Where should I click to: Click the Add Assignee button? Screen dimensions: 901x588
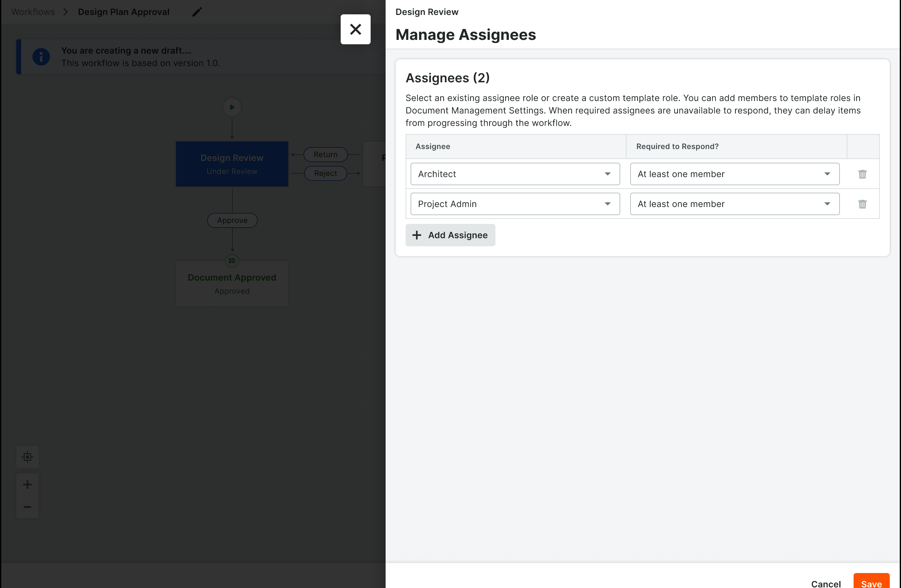pos(450,235)
